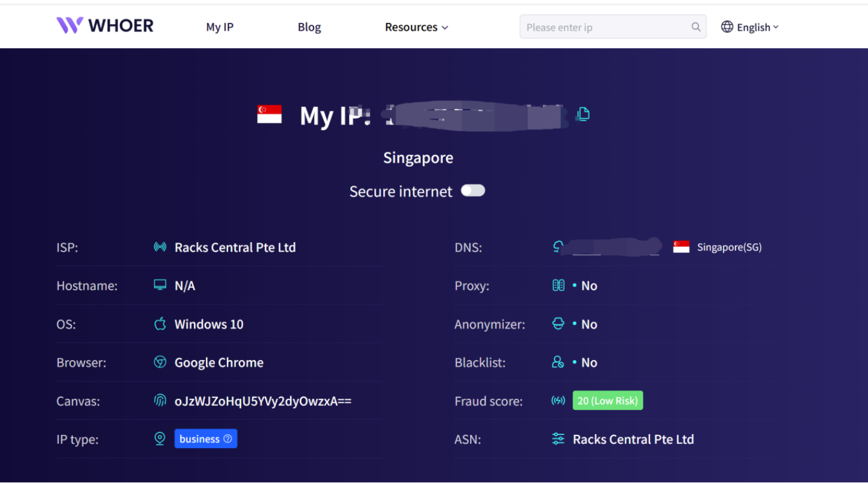Click the Blacklist user icon
This screenshot has width=868, height=483.
[x=559, y=362]
